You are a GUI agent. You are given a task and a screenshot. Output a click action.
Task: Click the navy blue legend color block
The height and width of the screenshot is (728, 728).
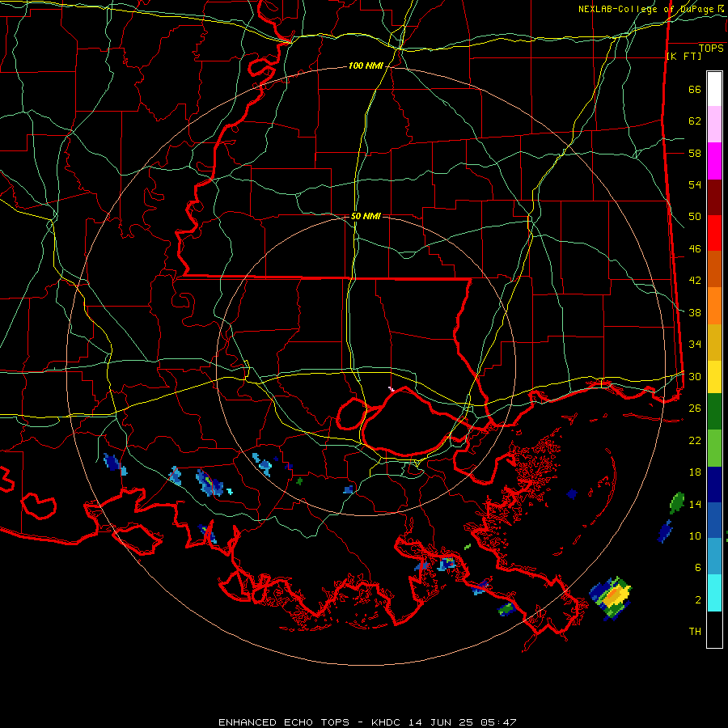[714, 485]
